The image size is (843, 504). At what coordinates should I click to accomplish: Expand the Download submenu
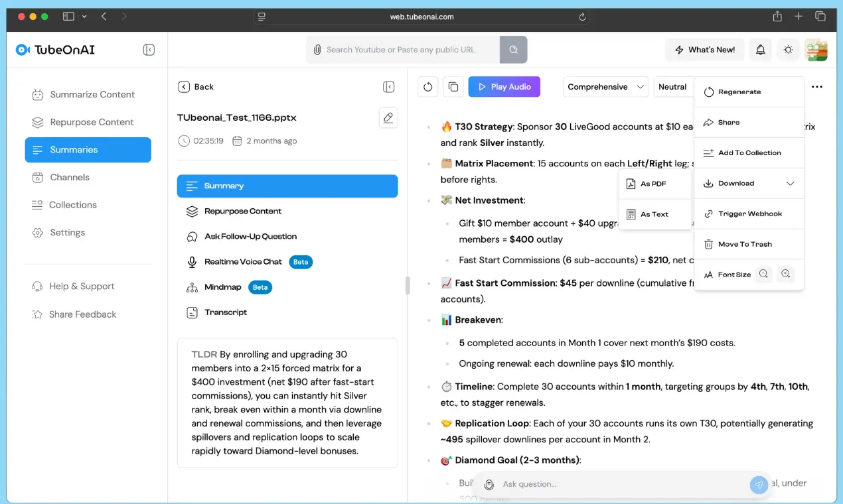[749, 184]
